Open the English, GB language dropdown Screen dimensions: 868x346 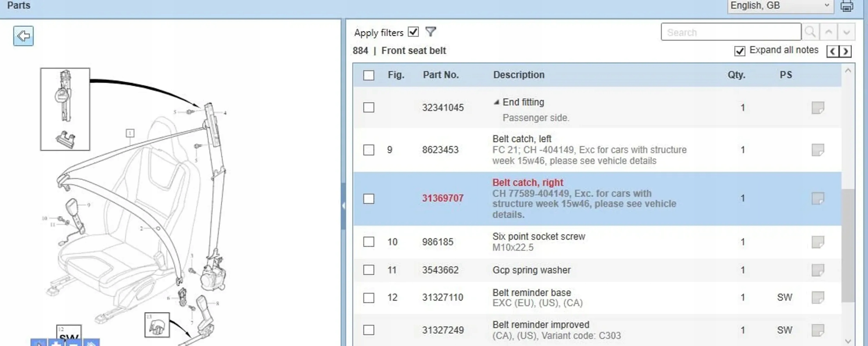(781, 6)
